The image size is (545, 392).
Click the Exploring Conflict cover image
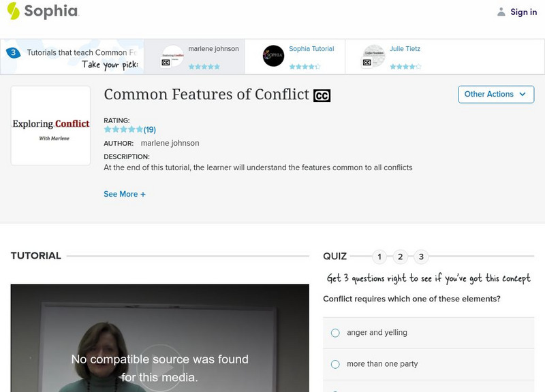click(50, 125)
